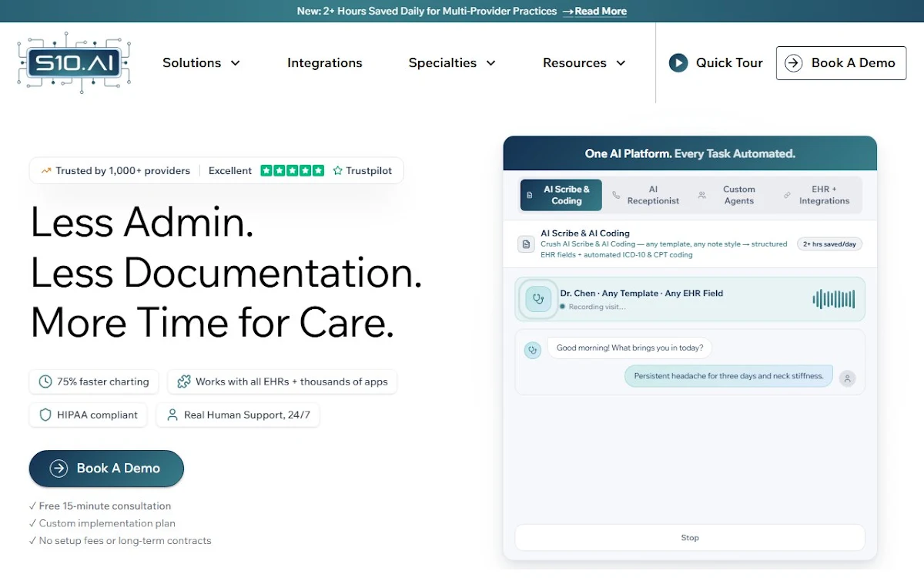Click the Trustpilot star logo
The height and width of the screenshot is (578, 924).
[x=337, y=171]
